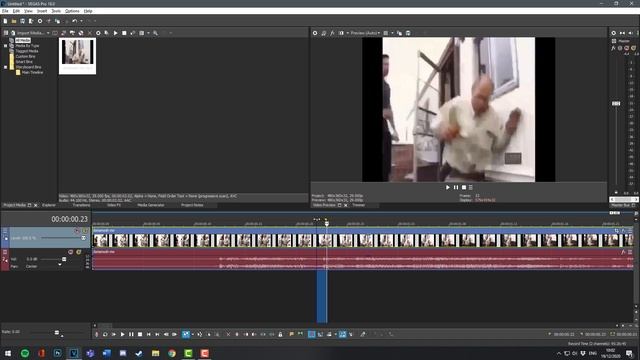Switch to the Explorer tab

coord(49,205)
